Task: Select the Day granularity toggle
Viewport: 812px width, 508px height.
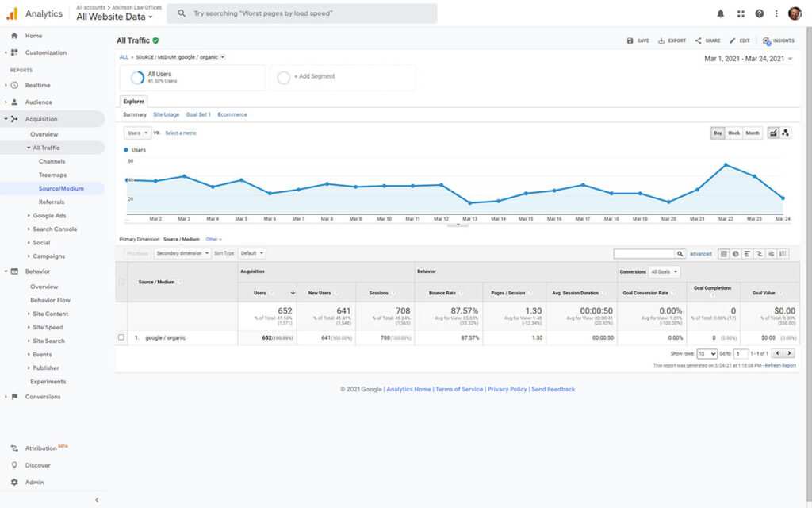Action: [718, 133]
